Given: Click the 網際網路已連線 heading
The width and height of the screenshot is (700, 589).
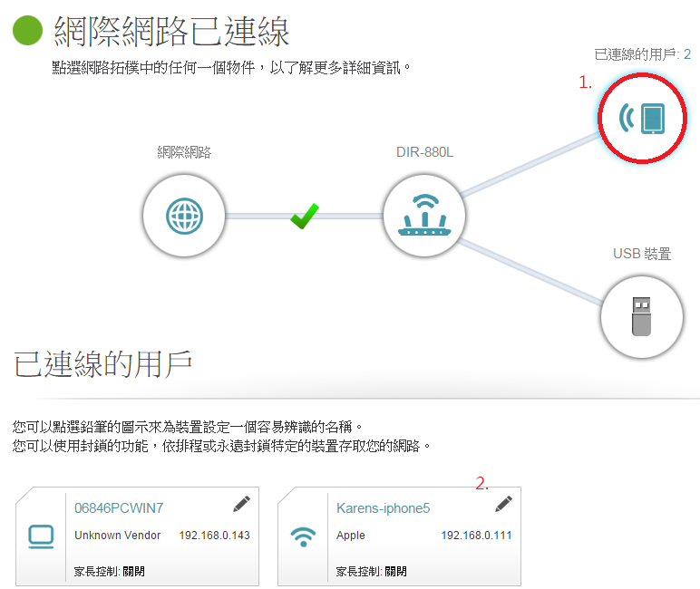Looking at the screenshot, I should [x=172, y=33].
